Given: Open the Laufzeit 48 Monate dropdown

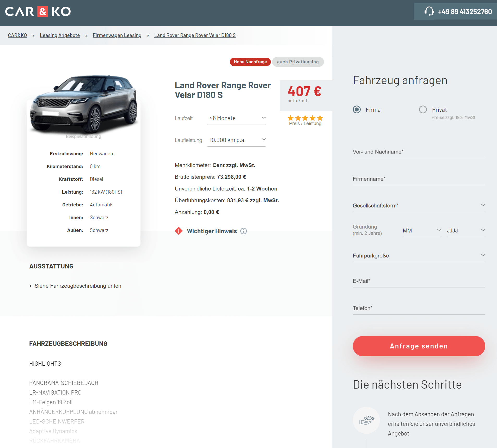Looking at the screenshot, I should (x=237, y=118).
